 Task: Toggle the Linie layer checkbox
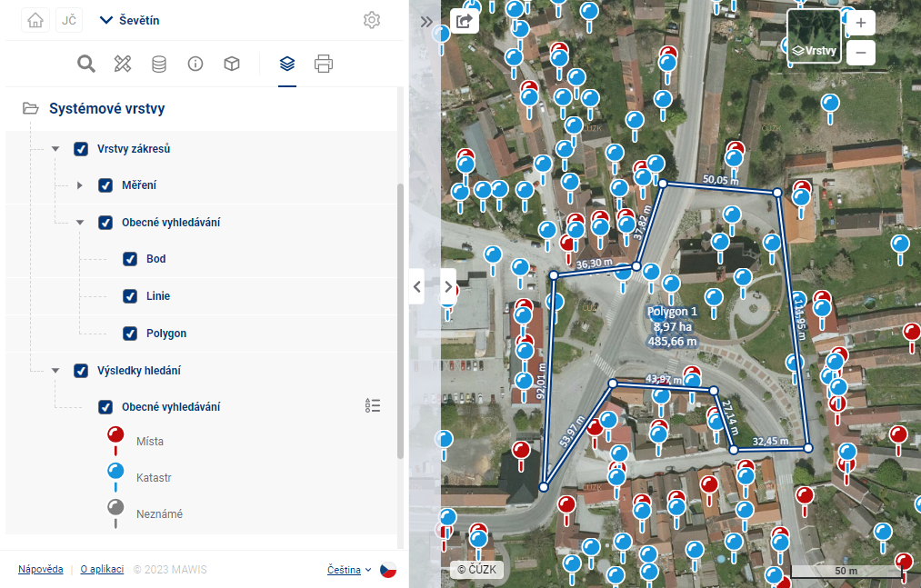click(130, 296)
